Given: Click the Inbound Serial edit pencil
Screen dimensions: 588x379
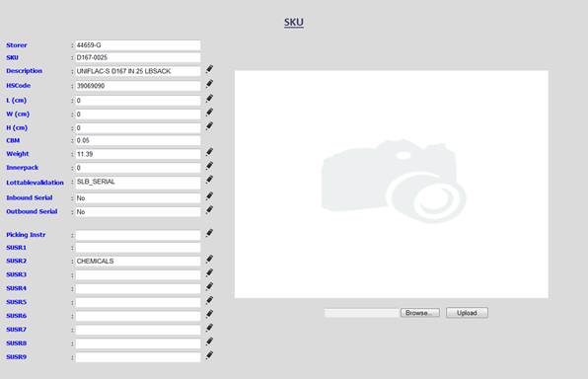Looking at the screenshot, I should pos(209,196).
